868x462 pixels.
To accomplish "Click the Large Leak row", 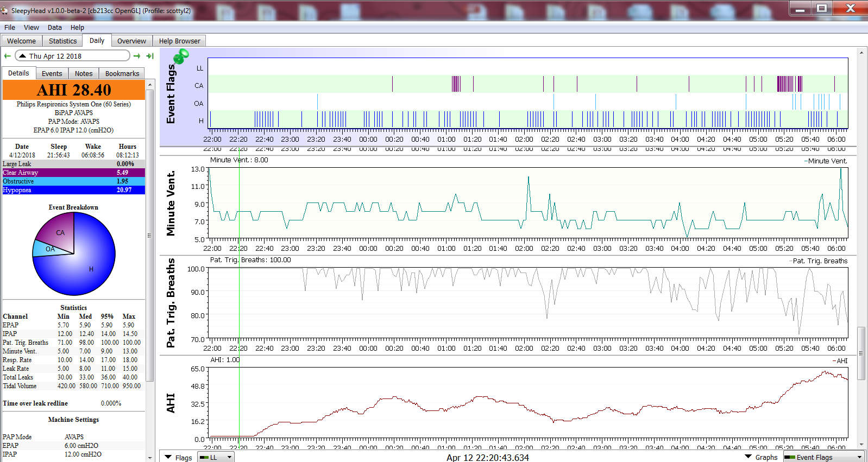I will [74, 164].
